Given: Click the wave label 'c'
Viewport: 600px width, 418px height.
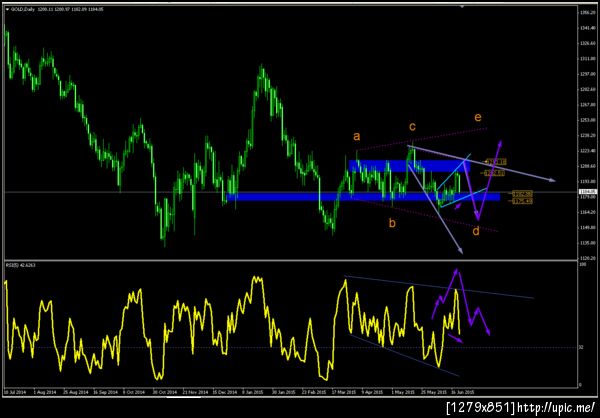Looking at the screenshot, I should coord(412,126).
